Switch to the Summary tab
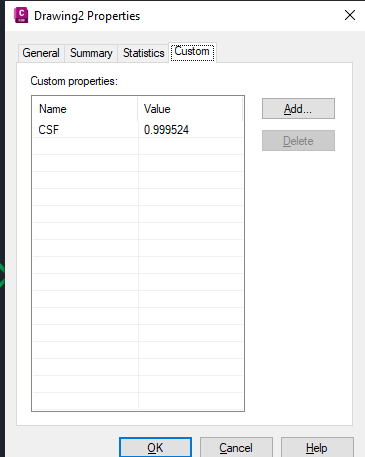The width and height of the screenshot is (365, 457). pyautogui.click(x=91, y=53)
